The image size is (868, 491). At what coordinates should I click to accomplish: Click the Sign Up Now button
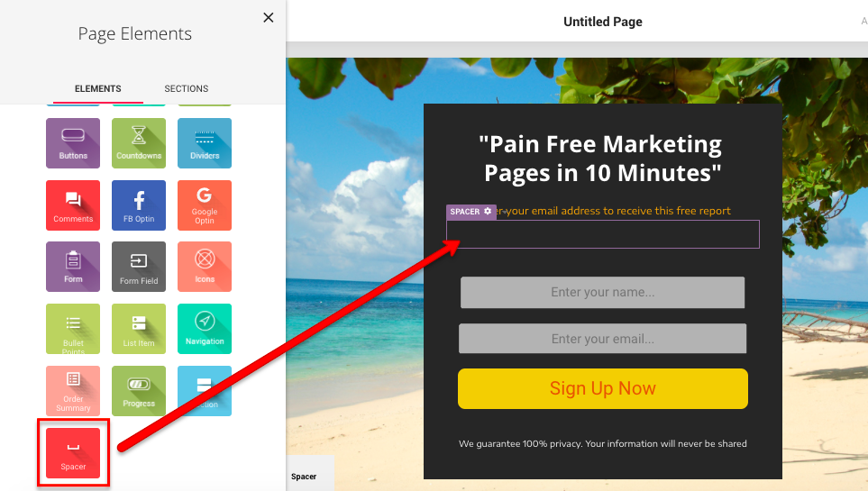603,388
